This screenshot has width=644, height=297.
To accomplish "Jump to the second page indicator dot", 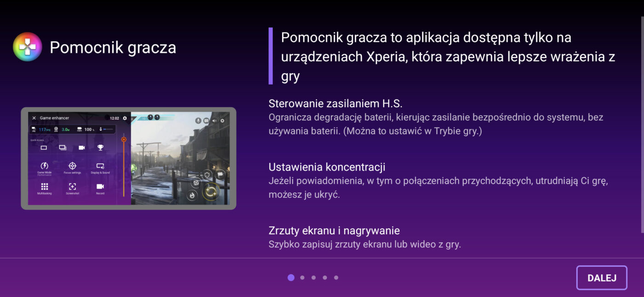I will (x=302, y=278).
